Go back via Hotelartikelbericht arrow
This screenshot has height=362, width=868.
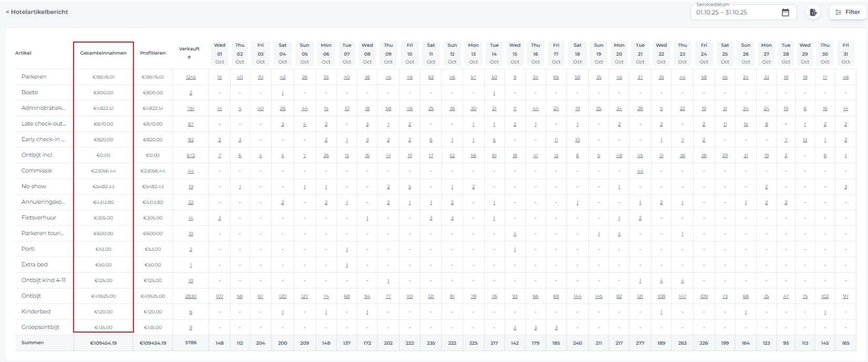(7, 12)
